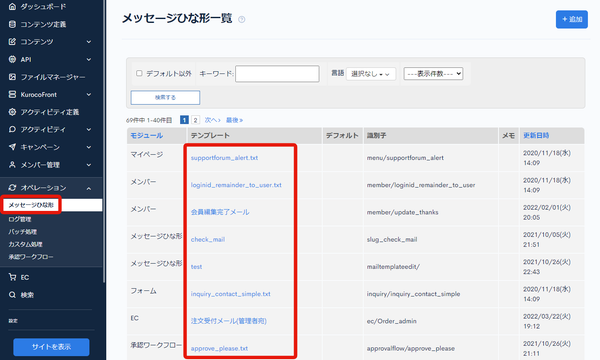
Task: Click the サイトを表示 button
Action: click(x=51, y=347)
